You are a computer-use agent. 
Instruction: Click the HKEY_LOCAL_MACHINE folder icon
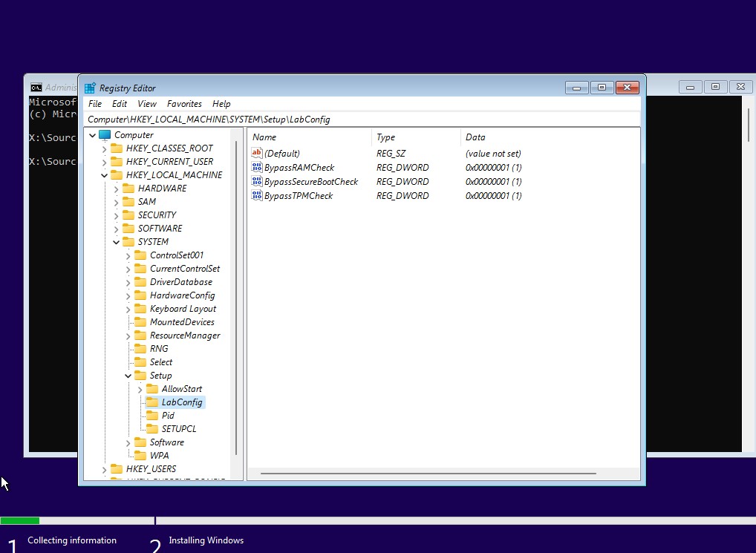pos(116,175)
